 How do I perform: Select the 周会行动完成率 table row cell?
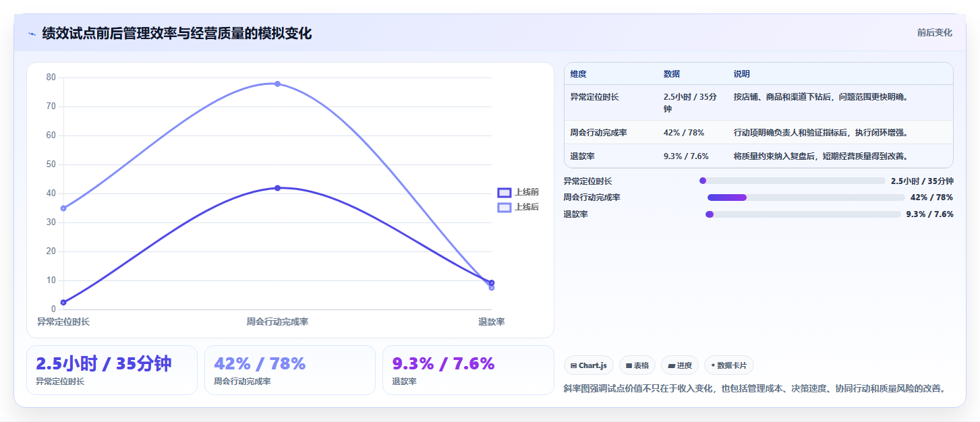(x=598, y=133)
